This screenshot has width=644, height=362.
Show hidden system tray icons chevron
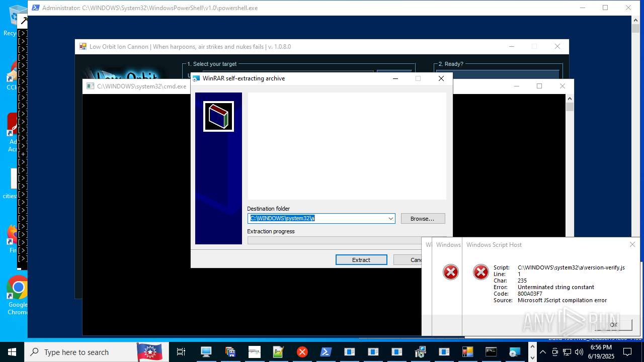click(x=543, y=352)
